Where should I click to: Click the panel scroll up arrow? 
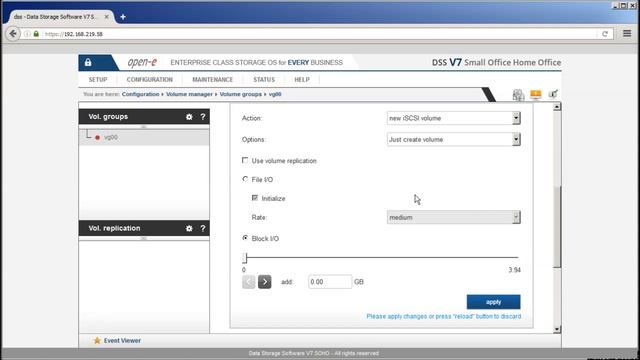(x=557, y=107)
